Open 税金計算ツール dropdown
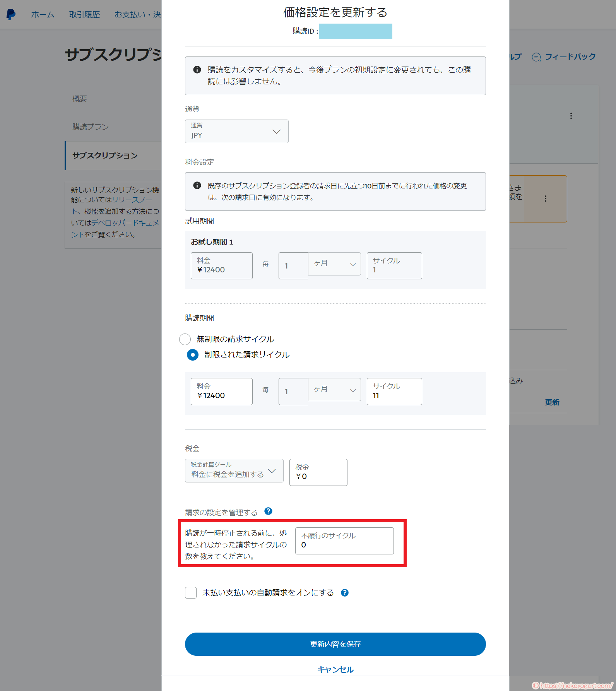Screen dimensions: 616x691 234,470
